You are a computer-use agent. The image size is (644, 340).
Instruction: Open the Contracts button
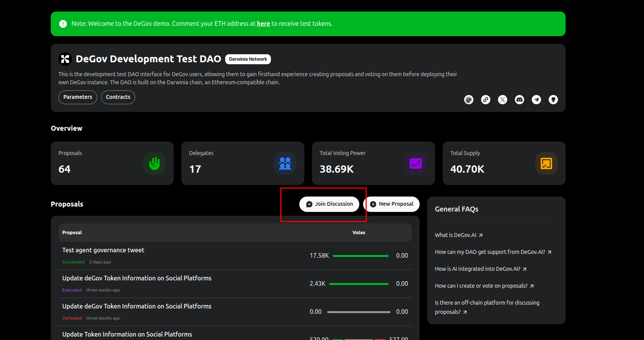118,97
